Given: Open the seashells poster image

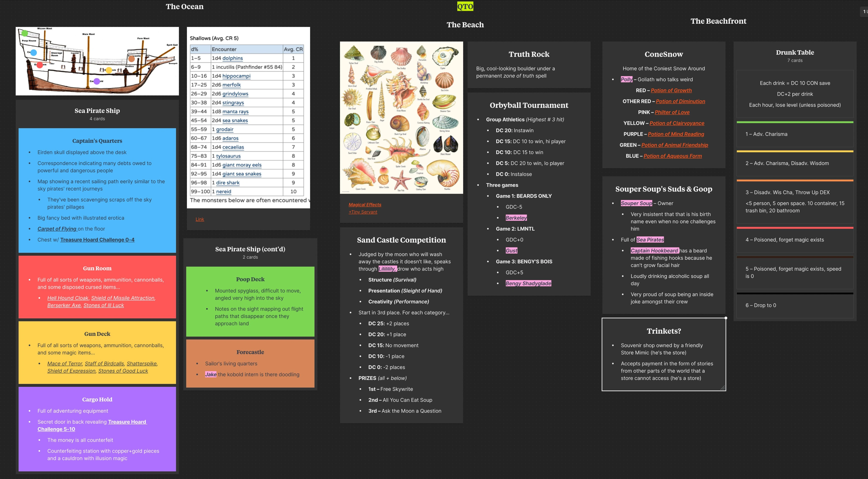Looking at the screenshot, I should pyautogui.click(x=401, y=117).
